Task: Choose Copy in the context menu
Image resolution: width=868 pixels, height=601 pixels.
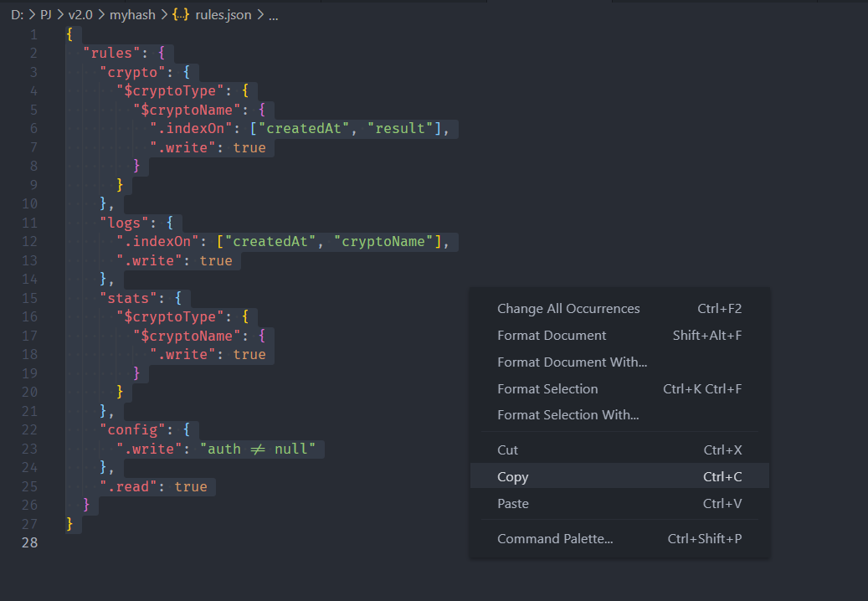Action: pyautogui.click(x=512, y=477)
